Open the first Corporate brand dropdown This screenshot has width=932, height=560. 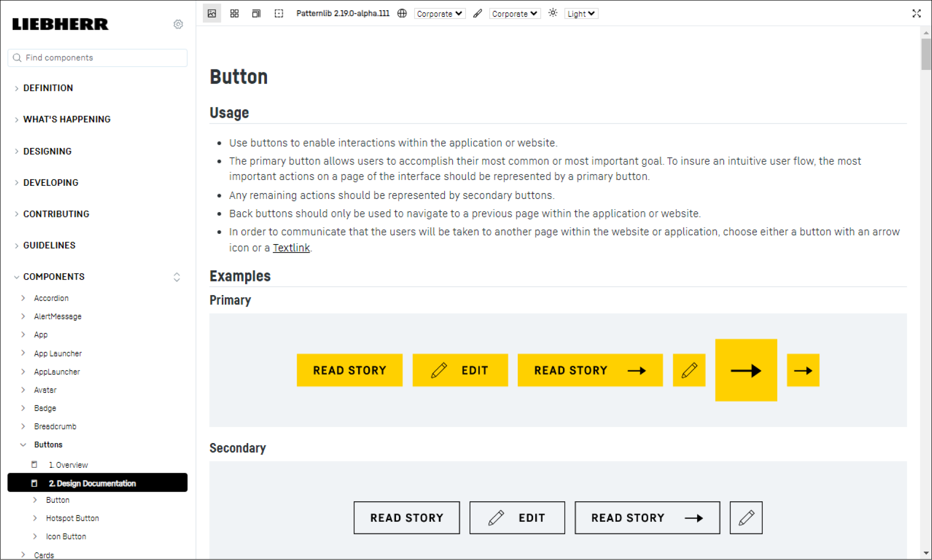[x=439, y=14]
